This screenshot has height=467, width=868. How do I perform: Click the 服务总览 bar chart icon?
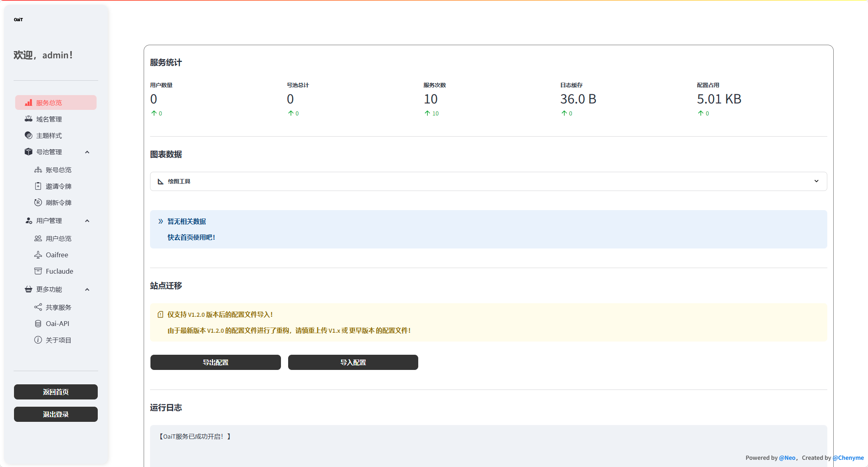point(28,103)
